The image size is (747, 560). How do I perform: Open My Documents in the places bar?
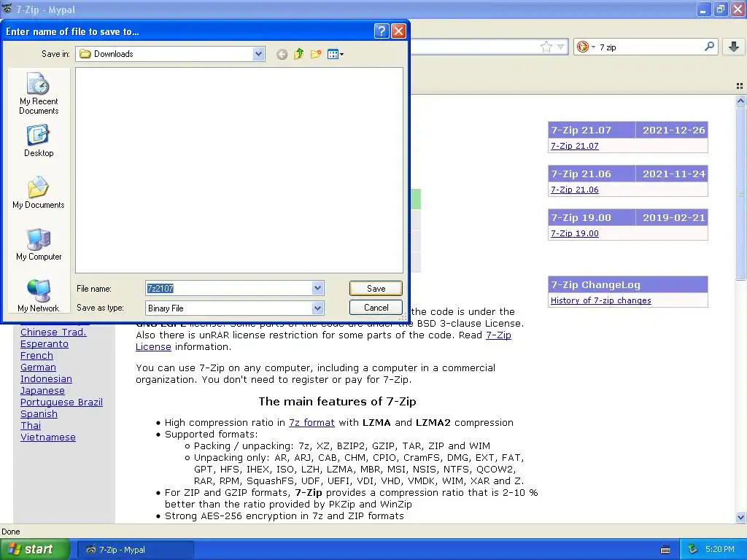(39, 192)
